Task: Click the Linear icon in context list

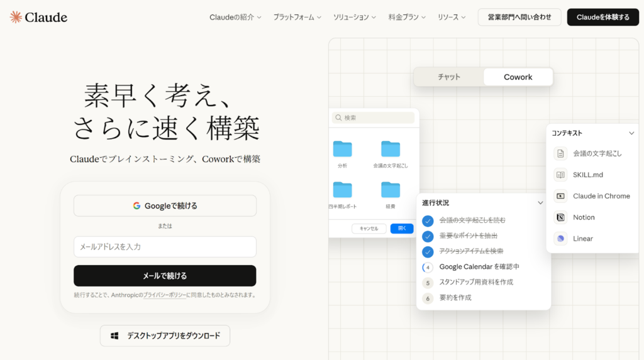Action: tap(560, 239)
